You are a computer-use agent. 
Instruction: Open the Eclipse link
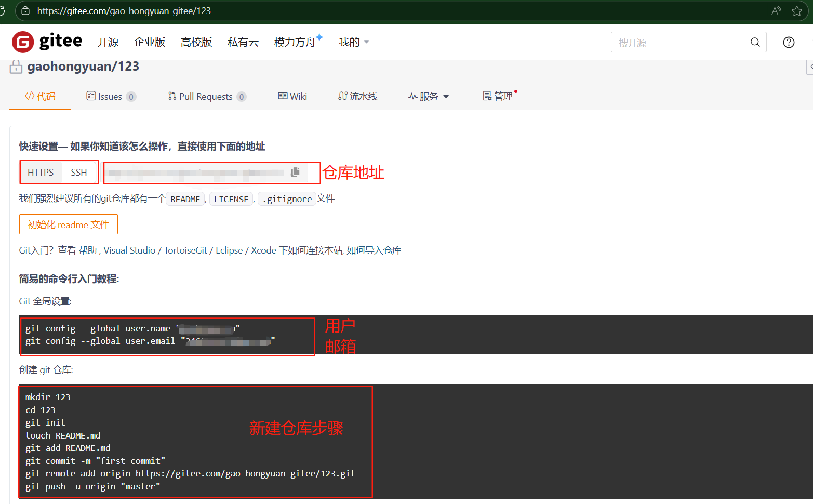[x=229, y=250]
